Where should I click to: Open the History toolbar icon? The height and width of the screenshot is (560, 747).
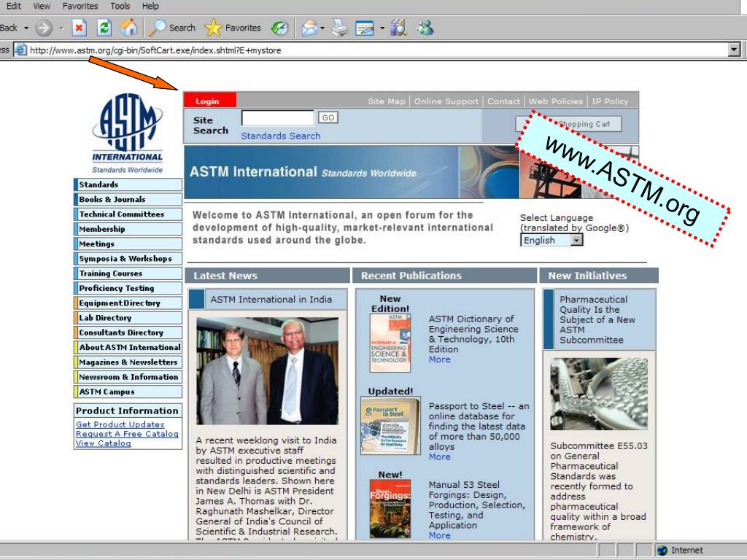[279, 28]
